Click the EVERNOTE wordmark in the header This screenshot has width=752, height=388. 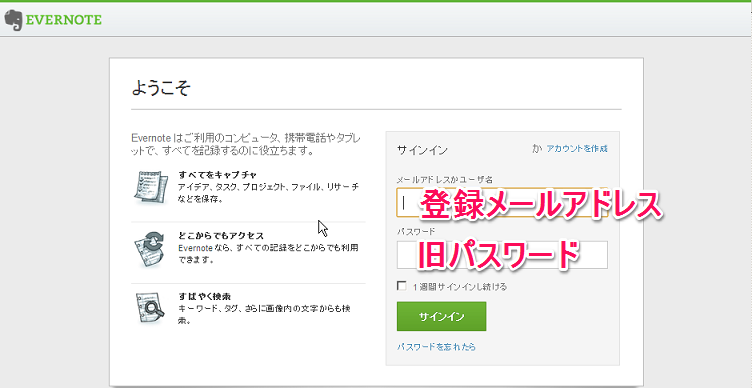click(63, 20)
